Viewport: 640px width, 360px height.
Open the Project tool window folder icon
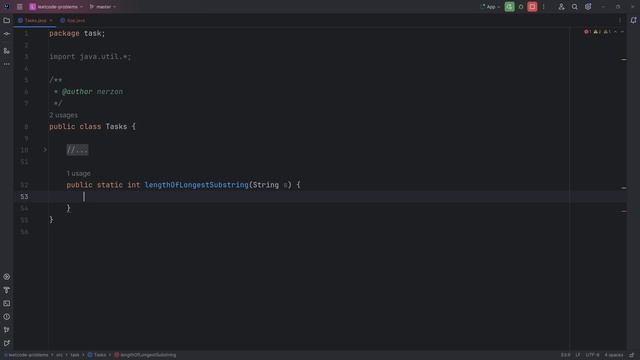point(7,20)
